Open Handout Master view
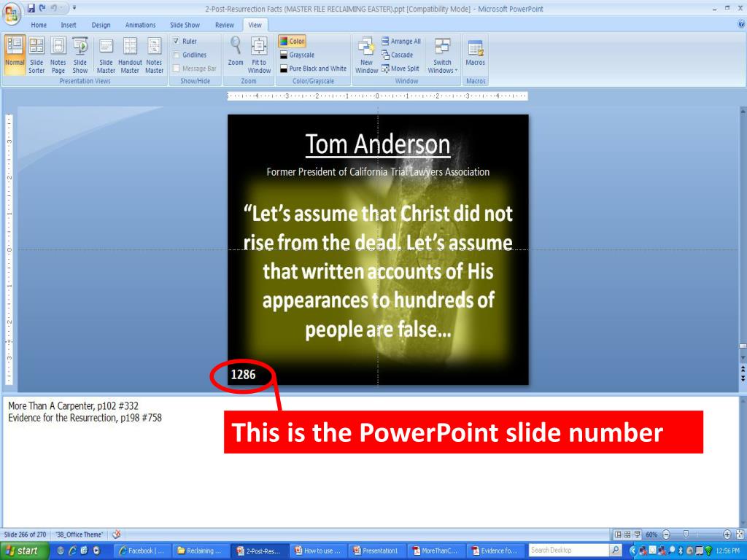The height and width of the screenshot is (560, 747). click(x=130, y=55)
